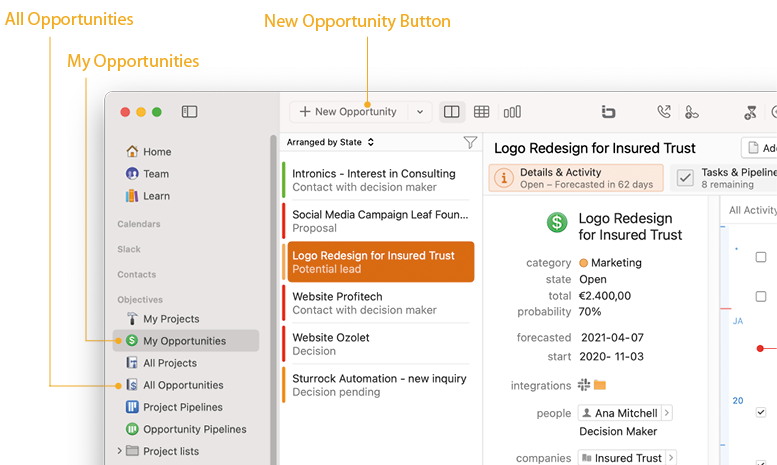The image size is (777, 465).
Task: Click the folder integration icon
Action: coord(600,385)
